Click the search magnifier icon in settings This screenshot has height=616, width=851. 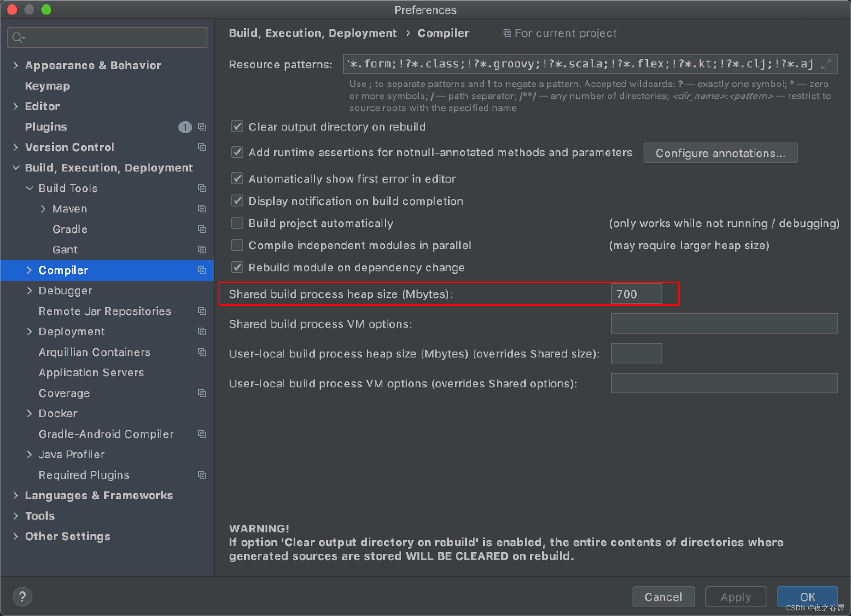tap(18, 38)
